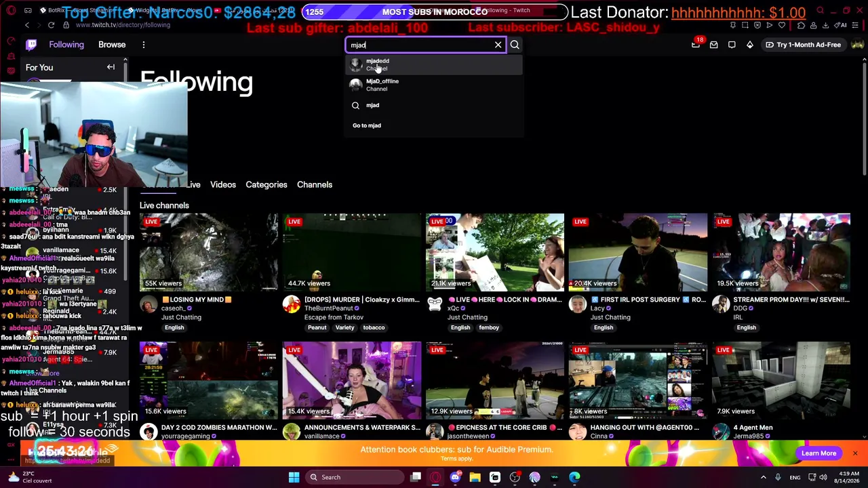Open Lacy FIRST IRL POST SURGERY thumbnail
The image size is (868, 488).
point(638,252)
